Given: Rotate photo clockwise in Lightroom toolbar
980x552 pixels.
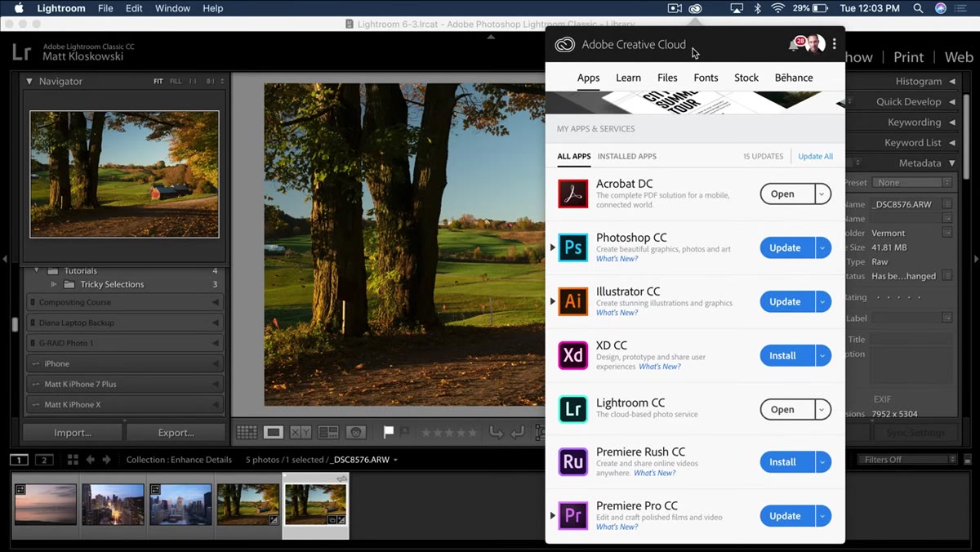Looking at the screenshot, I should (x=516, y=432).
